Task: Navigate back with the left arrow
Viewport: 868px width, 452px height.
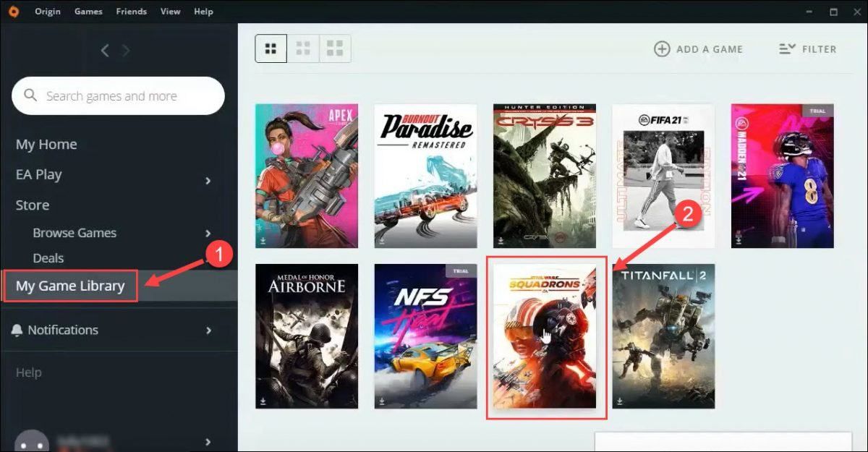Action: point(105,50)
